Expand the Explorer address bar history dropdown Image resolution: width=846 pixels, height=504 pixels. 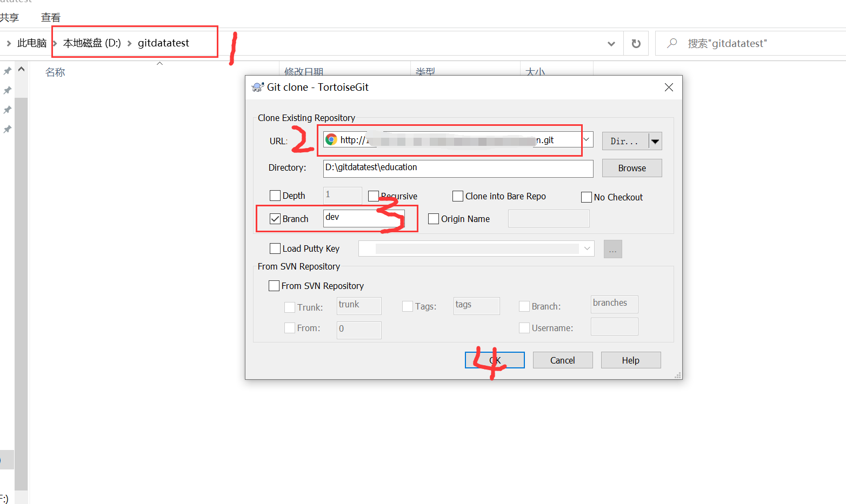click(611, 44)
